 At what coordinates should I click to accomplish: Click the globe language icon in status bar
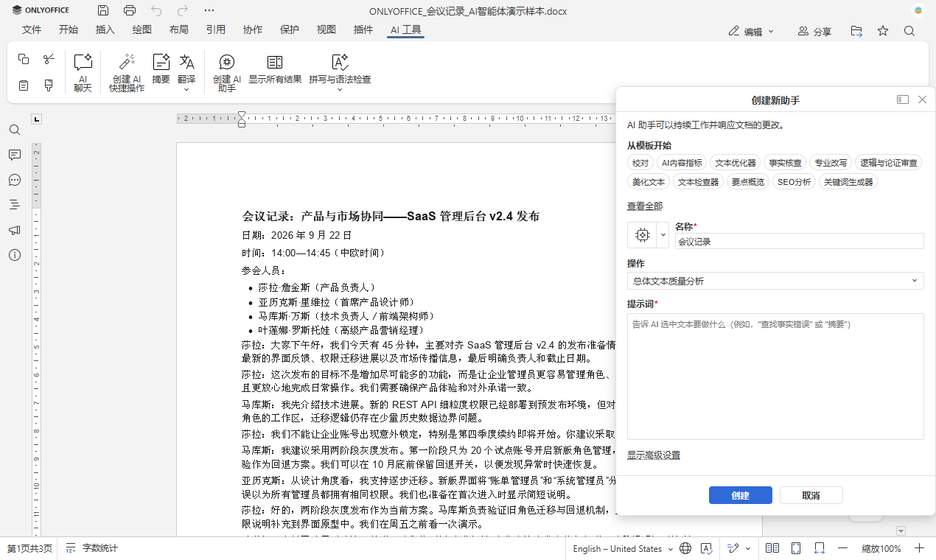685,548
